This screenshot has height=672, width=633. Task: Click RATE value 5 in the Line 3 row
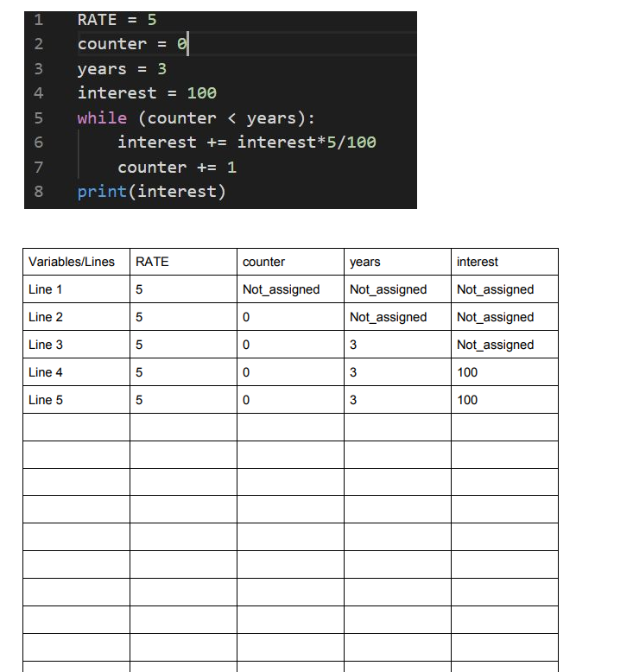pos(139,345)
